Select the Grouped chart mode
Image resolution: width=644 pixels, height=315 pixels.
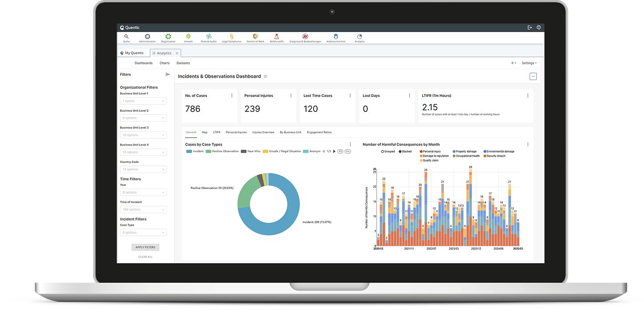pos(383,152)
